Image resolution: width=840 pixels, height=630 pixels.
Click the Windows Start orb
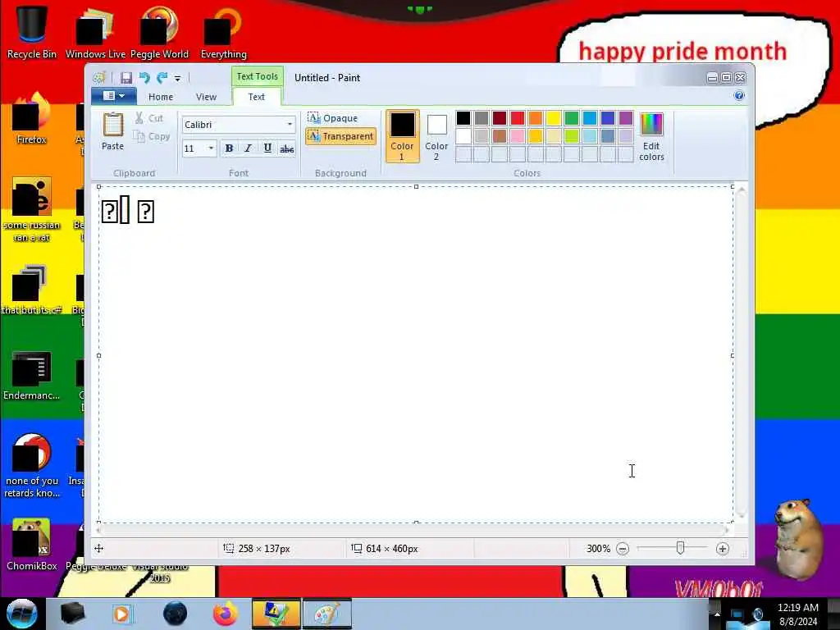21,614
